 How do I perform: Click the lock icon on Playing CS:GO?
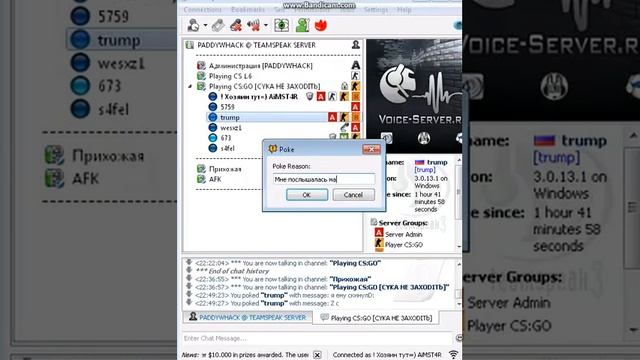point(344,86)
